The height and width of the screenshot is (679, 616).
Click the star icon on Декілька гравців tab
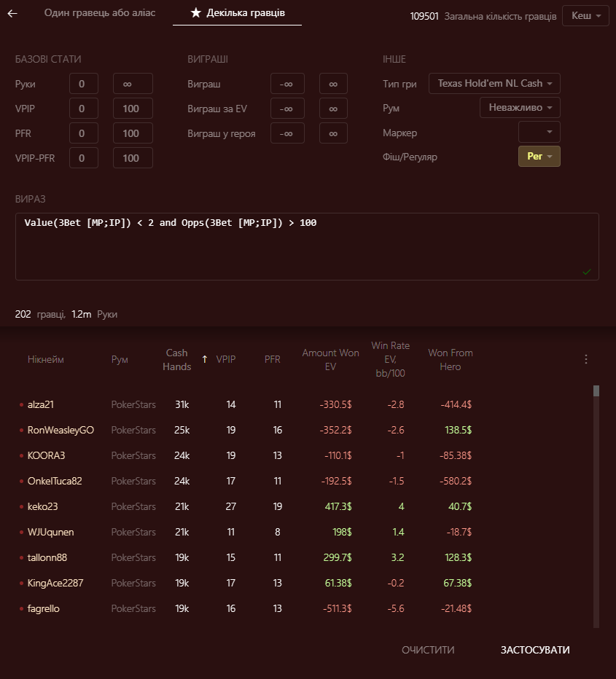[x=196, y=12]
